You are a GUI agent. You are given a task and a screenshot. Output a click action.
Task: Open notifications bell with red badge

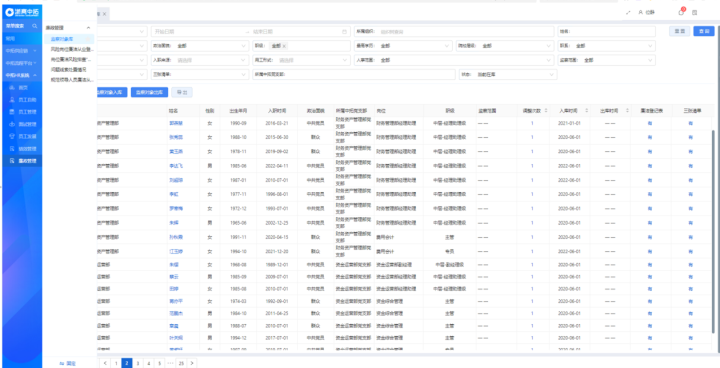point(681,12)
